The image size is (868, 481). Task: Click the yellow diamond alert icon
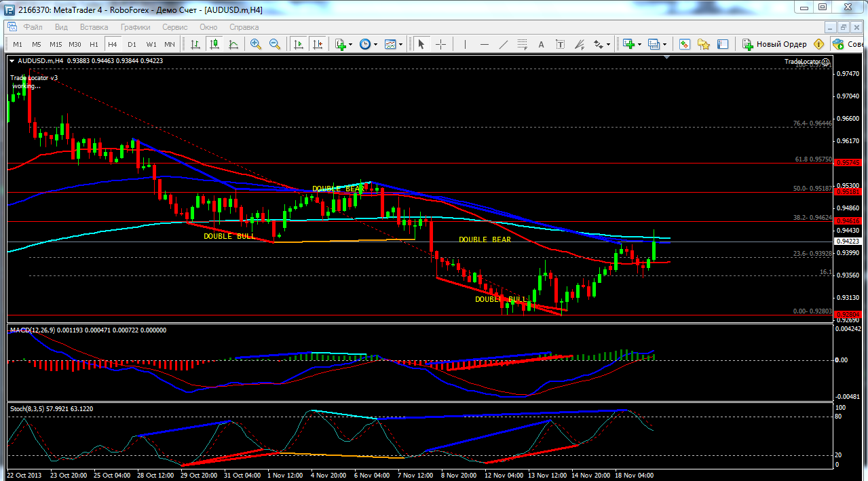pyautogui.click(x=819, y=44)
